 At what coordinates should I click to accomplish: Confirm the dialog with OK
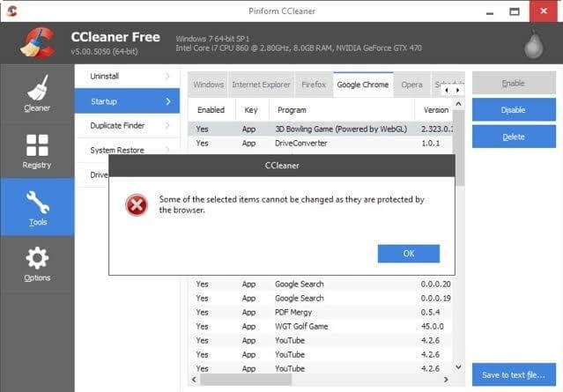(409, 254)
